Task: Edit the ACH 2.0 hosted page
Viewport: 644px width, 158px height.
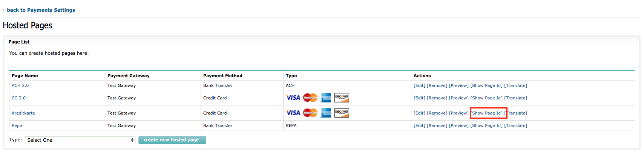Action: pyautogui.click(x=419, y=85)
